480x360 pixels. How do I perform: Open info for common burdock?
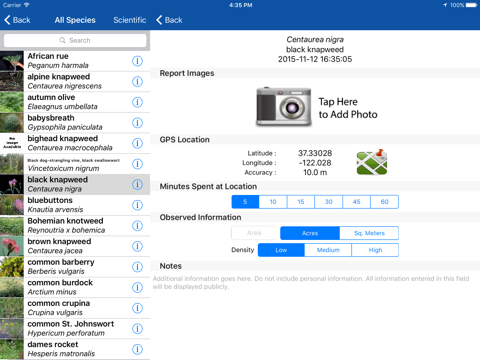pyautogui.click(x=137, y=288)
